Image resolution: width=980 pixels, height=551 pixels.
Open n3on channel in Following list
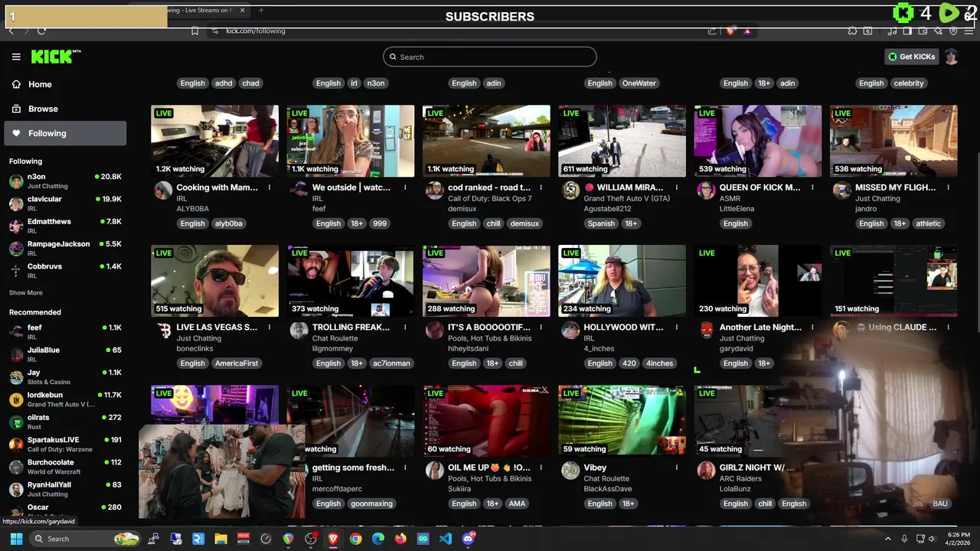click(65, 181)
